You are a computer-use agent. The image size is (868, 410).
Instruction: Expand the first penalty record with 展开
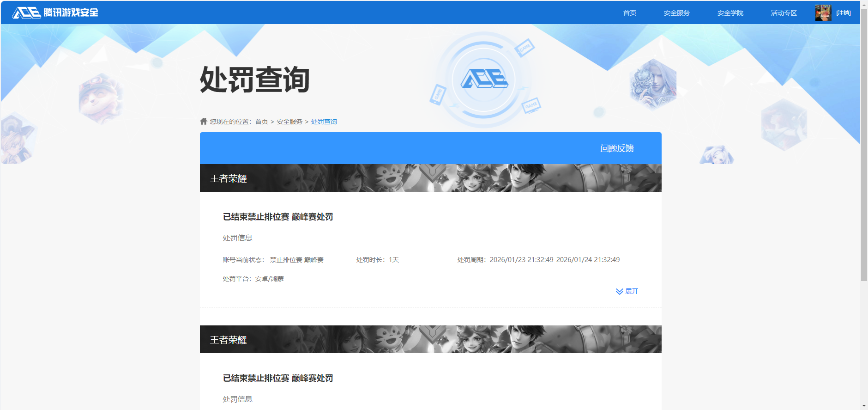[x=627, y=291]
